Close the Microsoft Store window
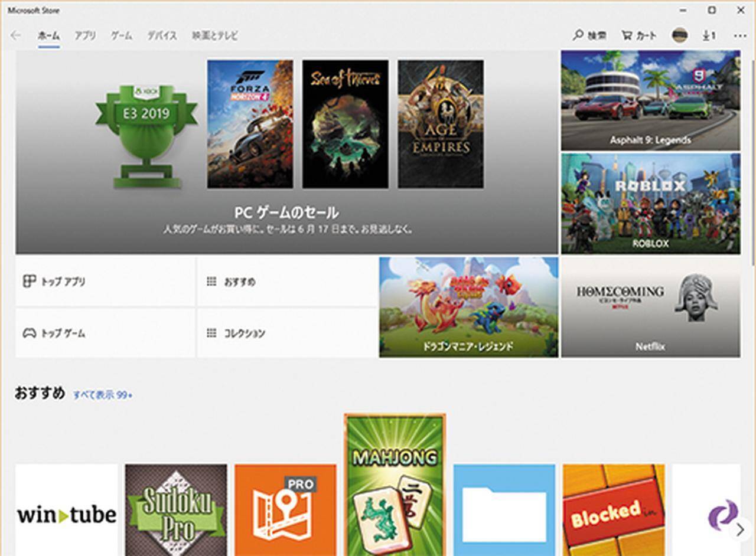 (x=741, y=10)
